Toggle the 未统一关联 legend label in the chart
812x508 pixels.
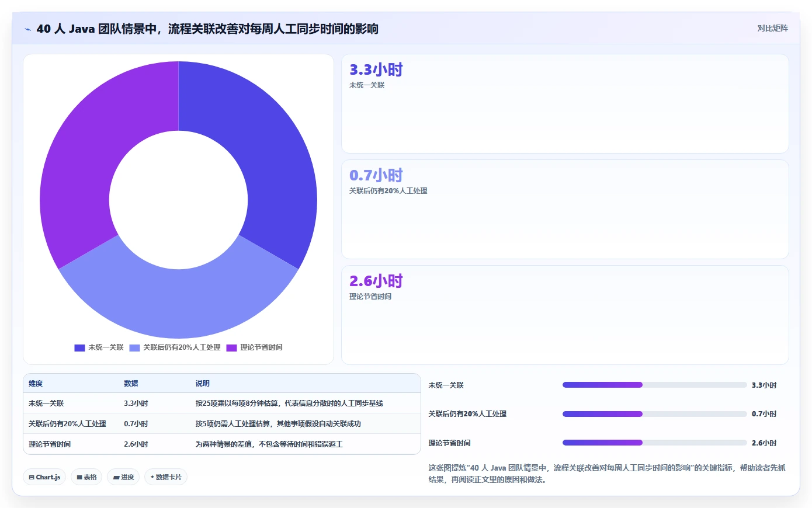point(106,347)
